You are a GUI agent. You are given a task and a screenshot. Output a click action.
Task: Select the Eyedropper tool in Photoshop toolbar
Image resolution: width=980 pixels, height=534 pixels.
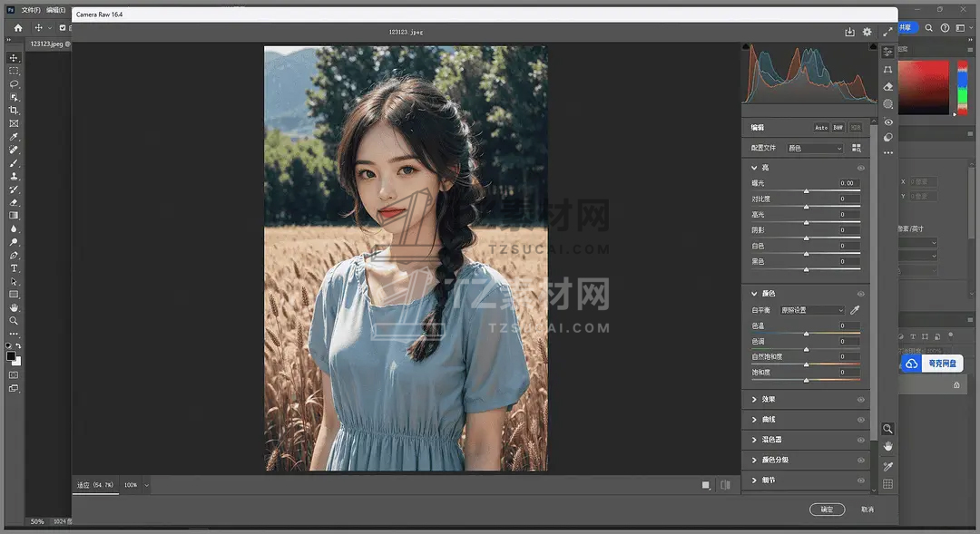tap(14, 136)
